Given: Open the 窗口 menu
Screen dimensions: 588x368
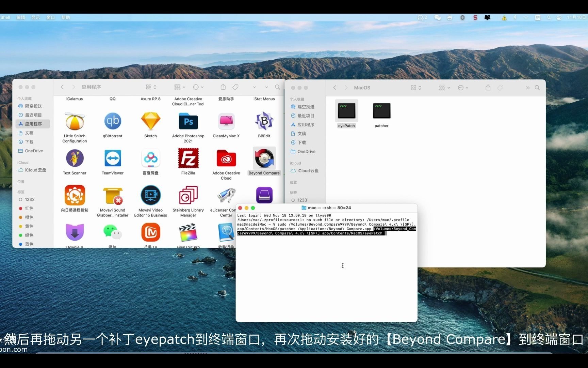Looking at the screenshot, I should click(x=51, y=17).
